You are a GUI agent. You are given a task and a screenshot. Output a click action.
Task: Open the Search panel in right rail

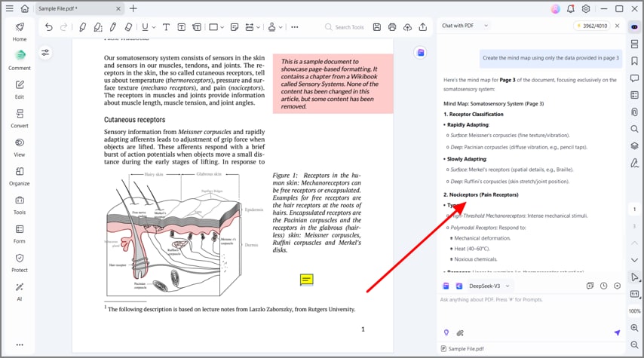coord(634,129)
